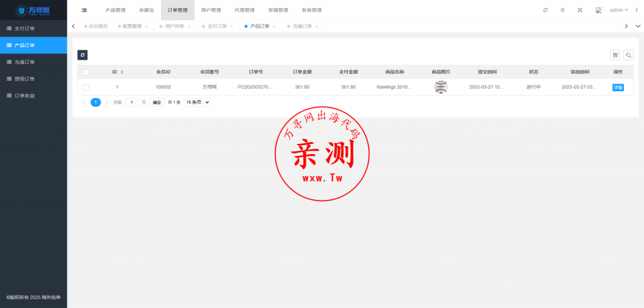Open the 用户管理 top menu
This screenshot has width=644, height=308.
pyautogui.click(x=211, y=10)
